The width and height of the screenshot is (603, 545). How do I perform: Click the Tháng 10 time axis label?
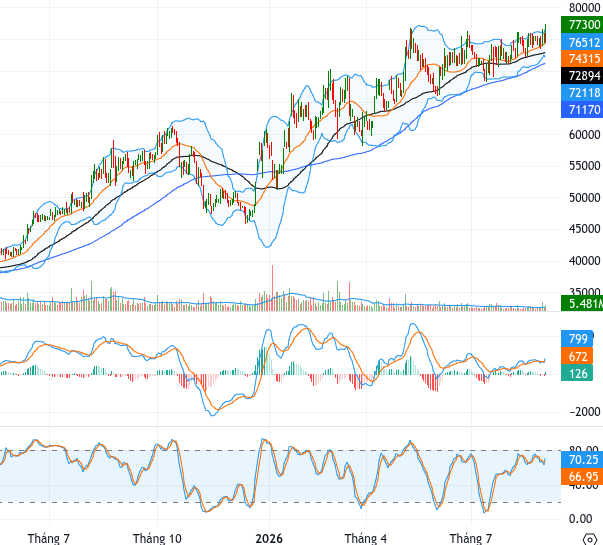point(157,538)
